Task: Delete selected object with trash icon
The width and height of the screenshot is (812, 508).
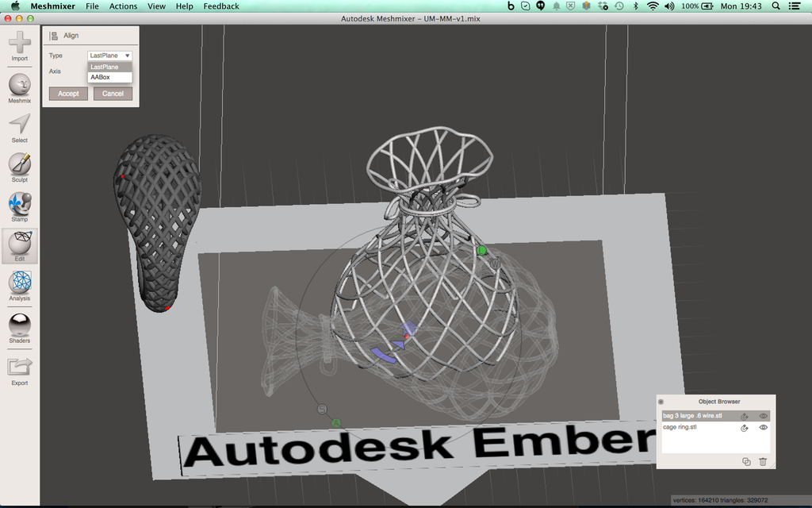Action: point(762,461)
